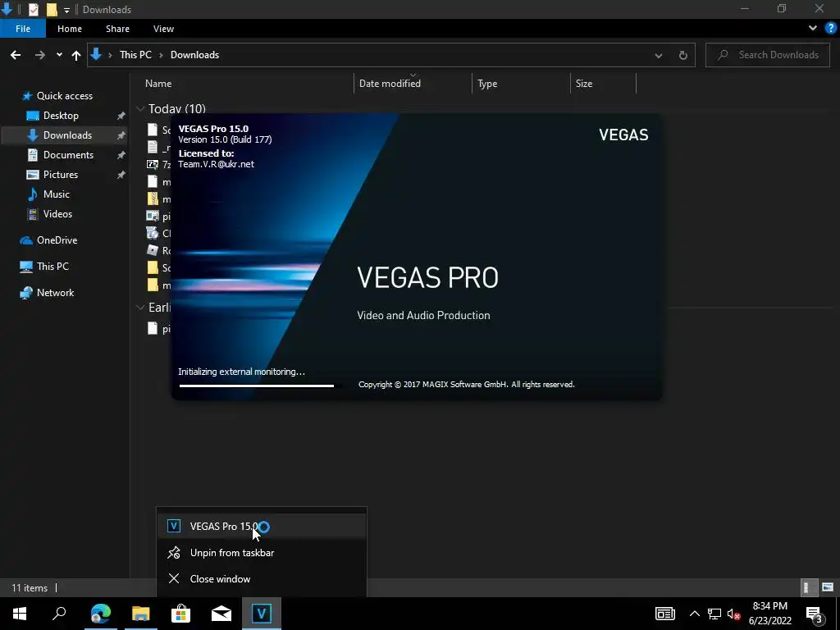Click File Explorer taskbar icon
This screenshot has width=840, height=630.
pos(141,614)
